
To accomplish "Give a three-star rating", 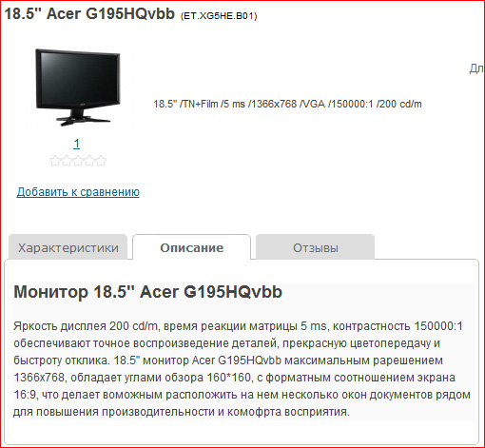I will (78, 161).
